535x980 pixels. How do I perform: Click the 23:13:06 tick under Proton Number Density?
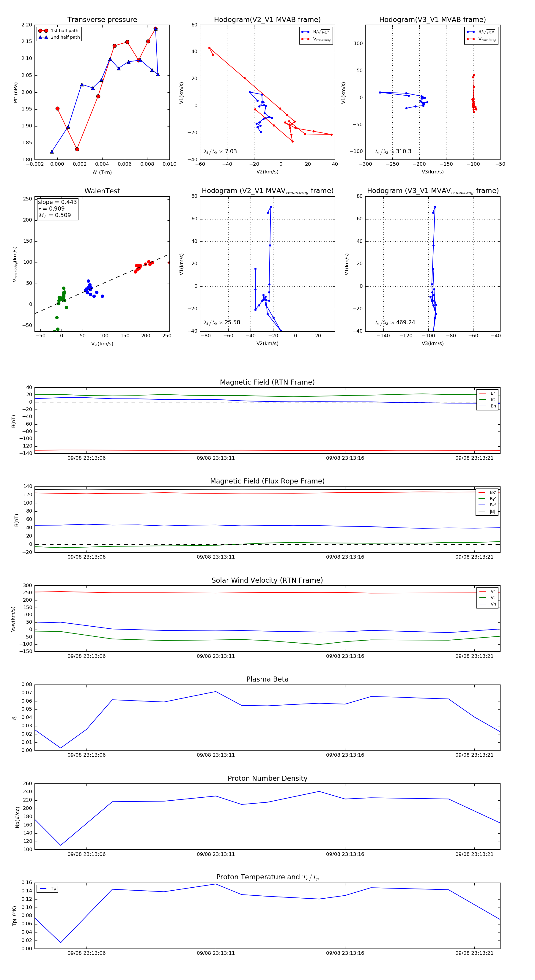86,854
